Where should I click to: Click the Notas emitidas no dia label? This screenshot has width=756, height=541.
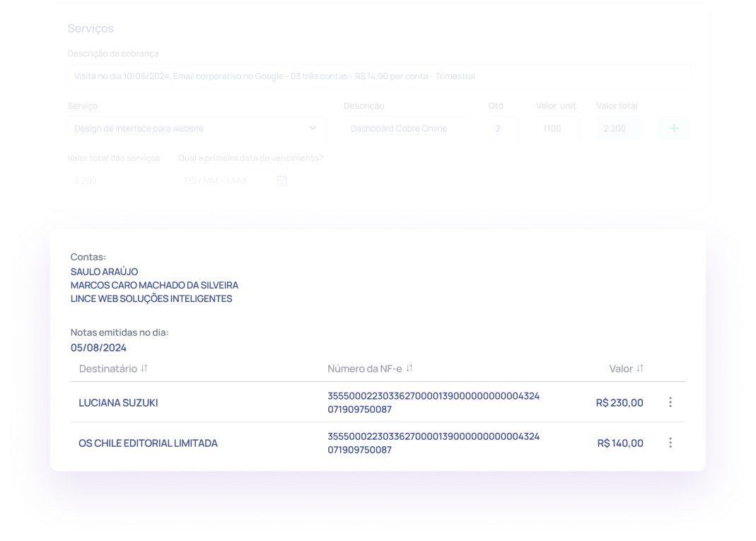tap(120, 332)
